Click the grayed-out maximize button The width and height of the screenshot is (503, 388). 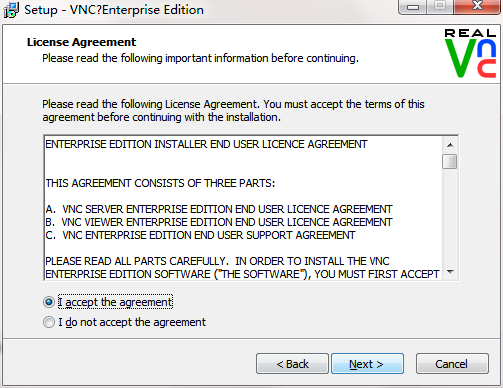click(440, 7)
